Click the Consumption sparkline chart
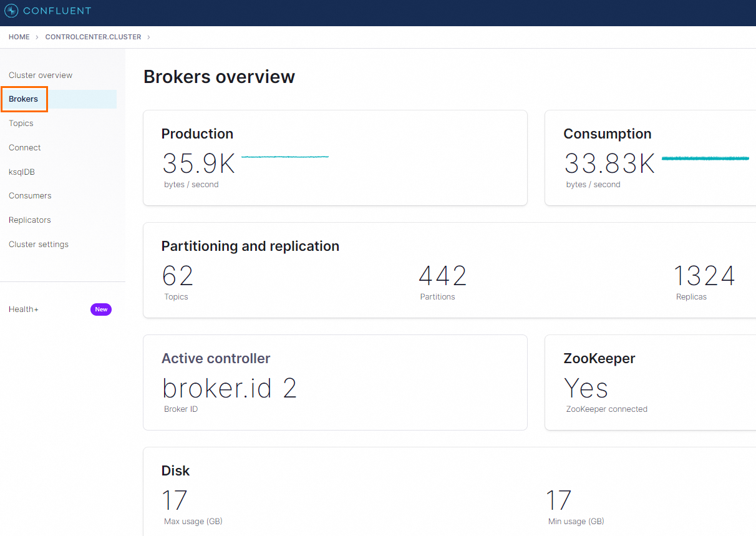Screen dimensions: 756x536 (705, 158)
